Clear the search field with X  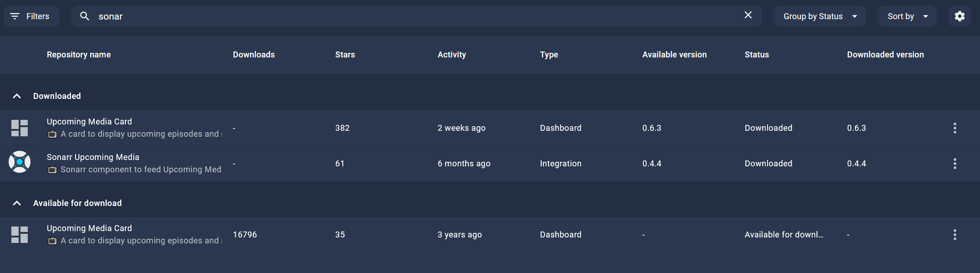click(x=748, y=15)
